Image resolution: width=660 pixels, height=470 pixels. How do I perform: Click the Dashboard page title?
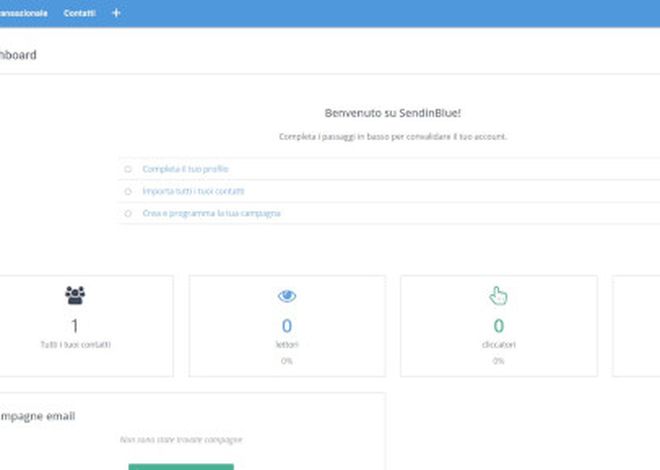pos(18,55)
